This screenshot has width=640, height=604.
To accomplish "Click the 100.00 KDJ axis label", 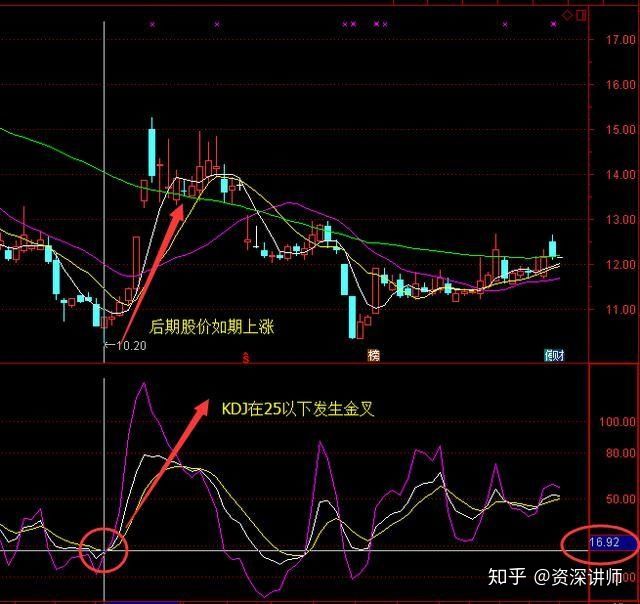I will click(618, 421).
